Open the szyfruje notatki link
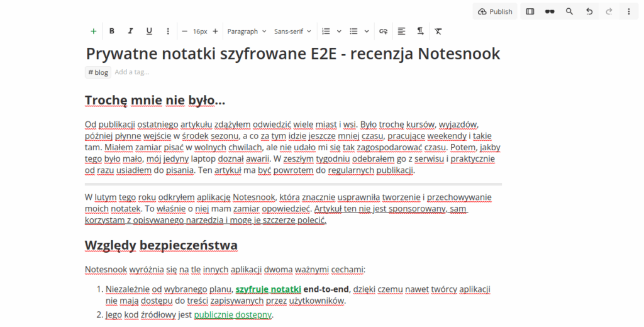The image size is (644, 327). tap(268, 289)
